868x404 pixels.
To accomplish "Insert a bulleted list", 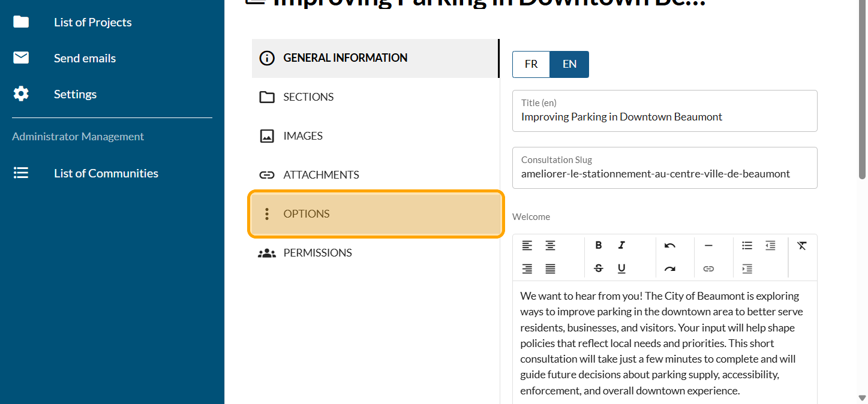I will [747, 245].
